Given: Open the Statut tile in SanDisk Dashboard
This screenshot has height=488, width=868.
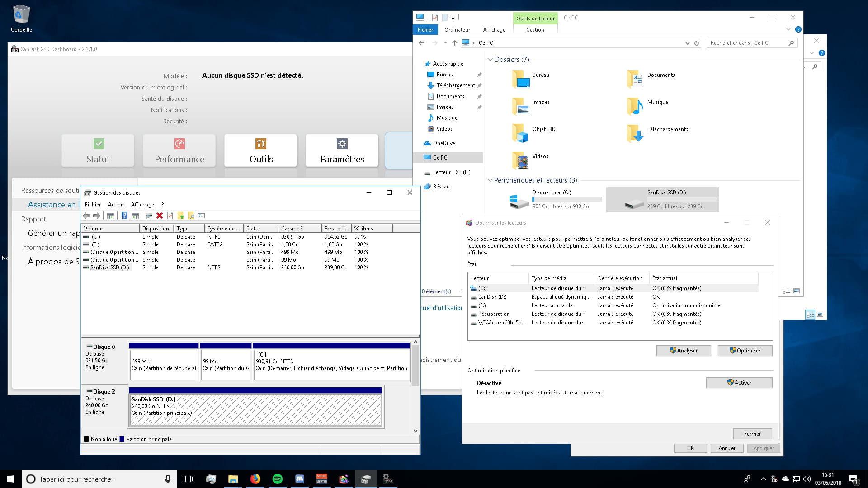Looking at the screenshot, I should coord(98,150).
